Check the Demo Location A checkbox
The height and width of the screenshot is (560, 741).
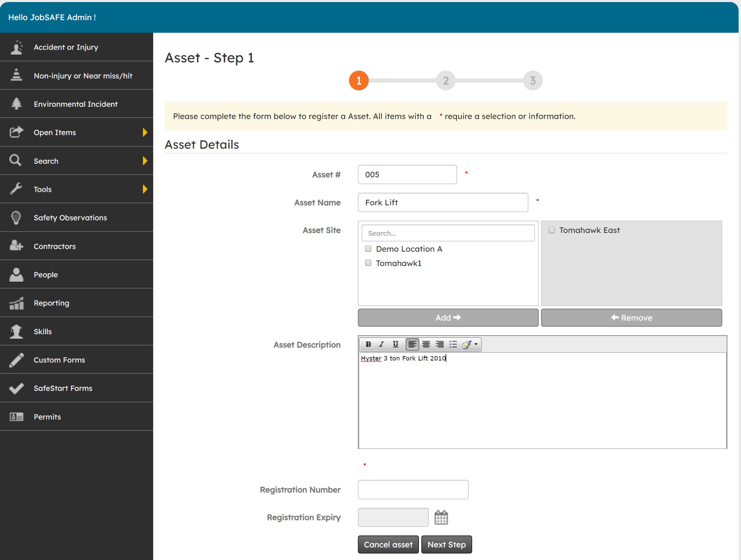pyautogui.click(x=368, y=249)
